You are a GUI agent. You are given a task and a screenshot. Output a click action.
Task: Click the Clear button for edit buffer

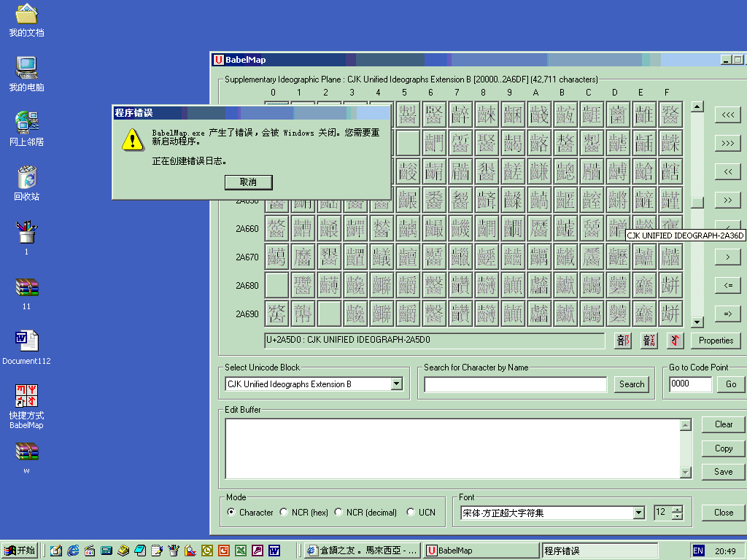click(724, 424)
